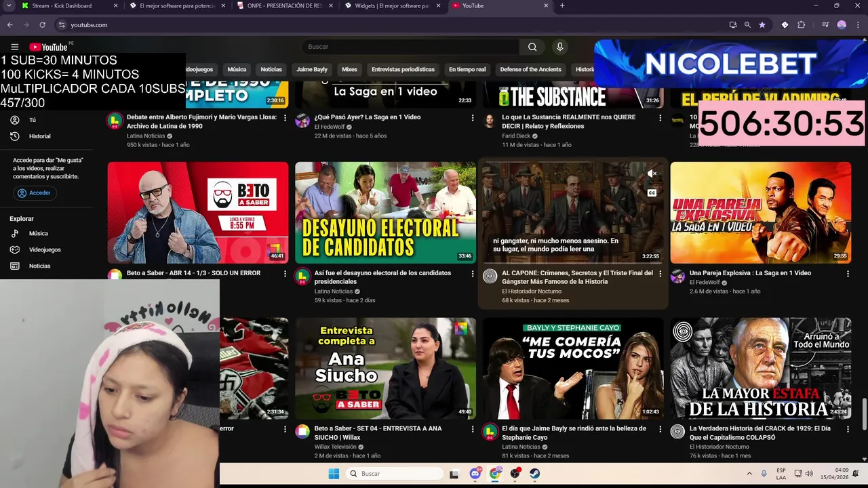This screenshot has height=488, width=868.
Task: Click El Historiador Nocturno avatar beside AL CAPONE
Action: click(490, 276)
